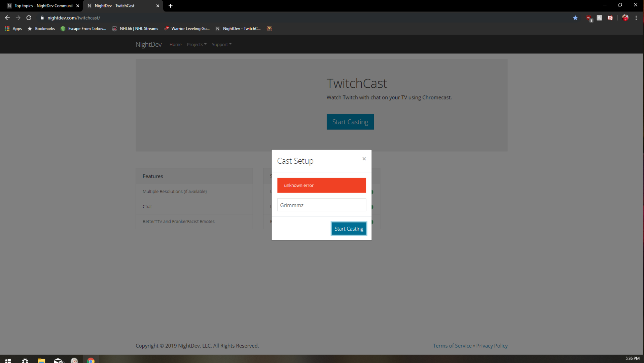Open NHL66 NHL Streams bookmark
This screenshot has height=363, width=644.
(x=135, y=29)
